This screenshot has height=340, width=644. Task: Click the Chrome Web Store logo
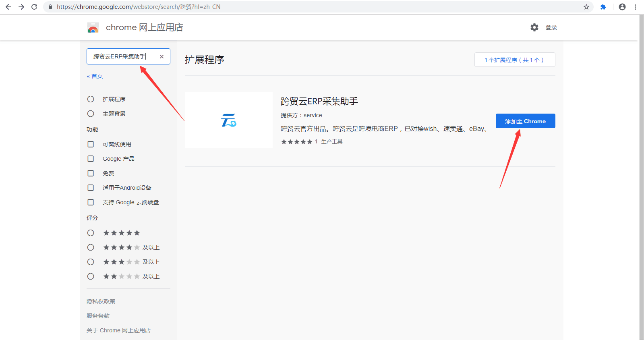pyautogui.click(x=93, y=27)
